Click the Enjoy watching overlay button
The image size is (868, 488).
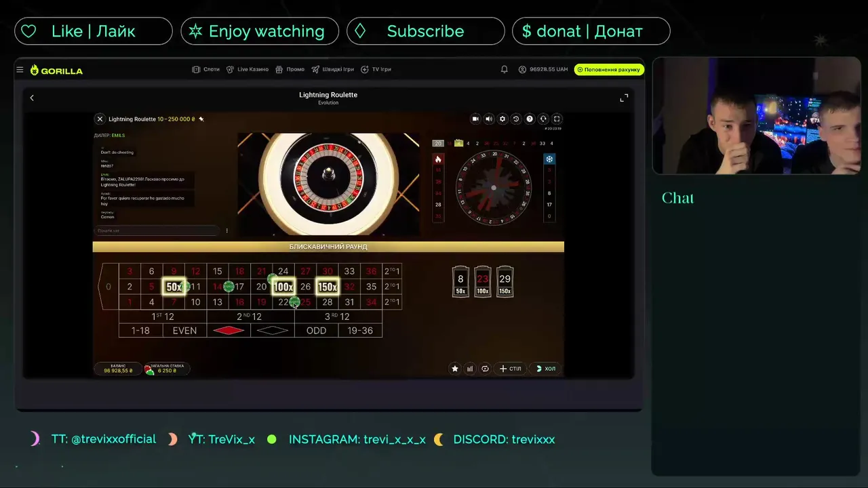click(x=260, y=31)
